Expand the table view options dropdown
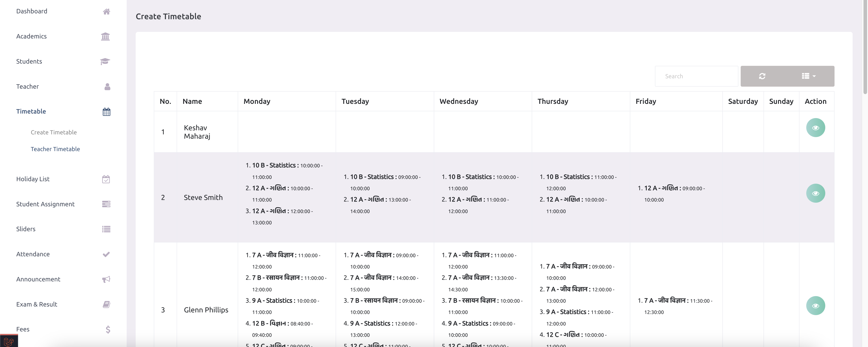This screenshot has width=868, height=347. click(x=809, y=76)
